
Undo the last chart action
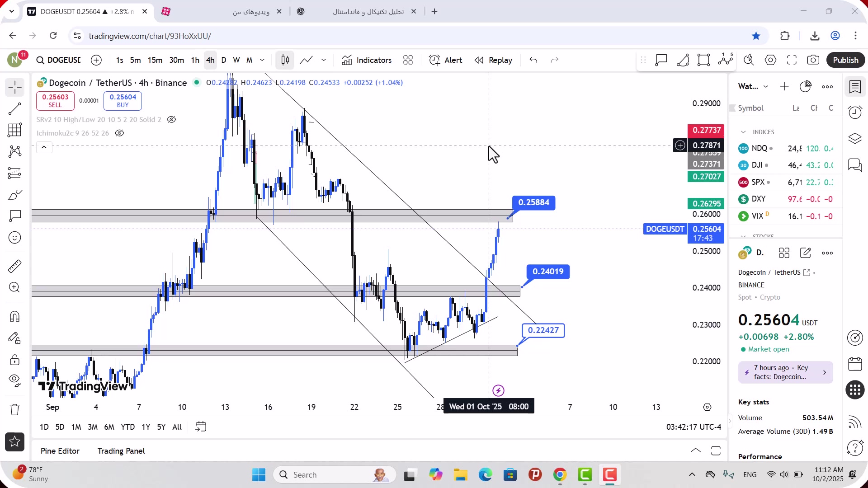point(533,60)
